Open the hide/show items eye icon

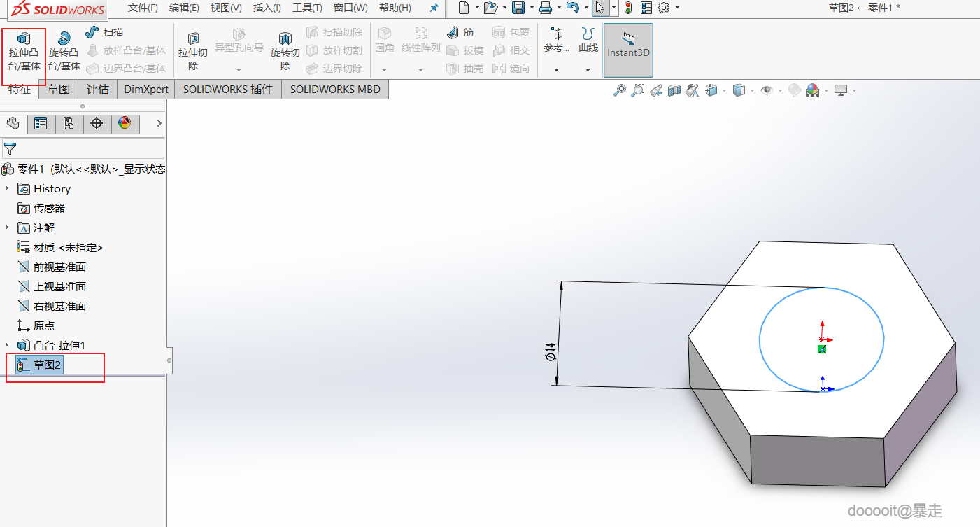[x=767, y=90]
